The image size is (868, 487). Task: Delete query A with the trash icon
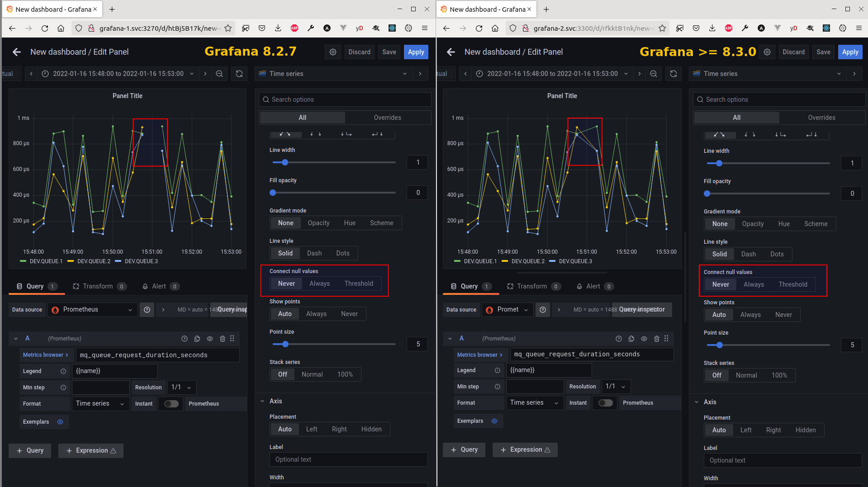click(222, 338)
